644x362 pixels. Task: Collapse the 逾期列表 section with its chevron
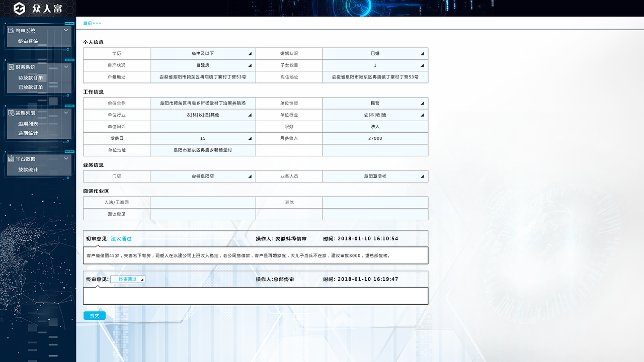[66, 113]
